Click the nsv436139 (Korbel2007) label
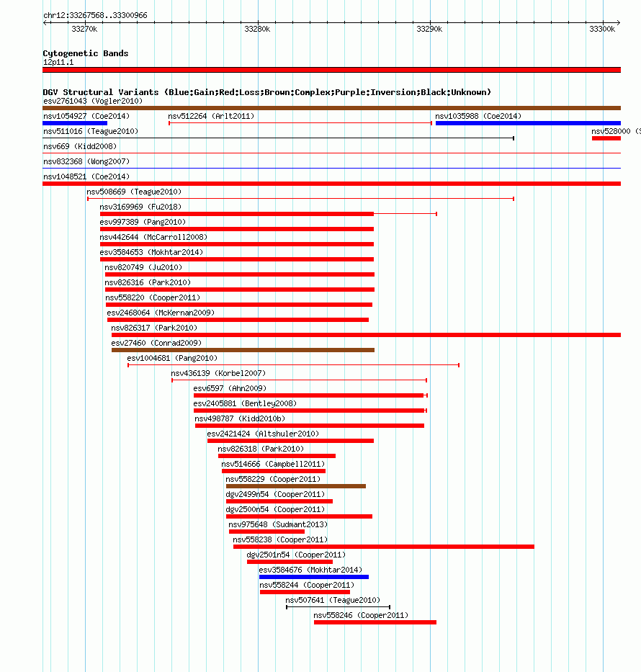 tap(218, 373)
